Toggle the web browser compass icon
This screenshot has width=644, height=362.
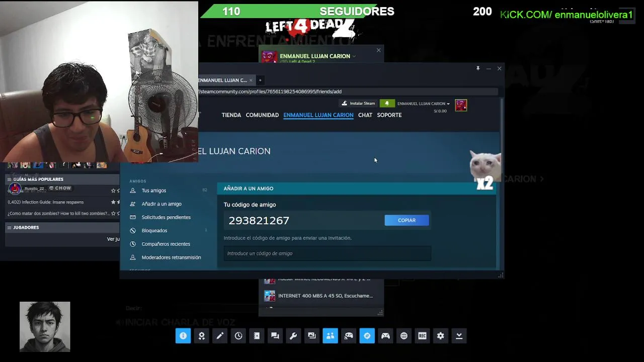(367, 336)
